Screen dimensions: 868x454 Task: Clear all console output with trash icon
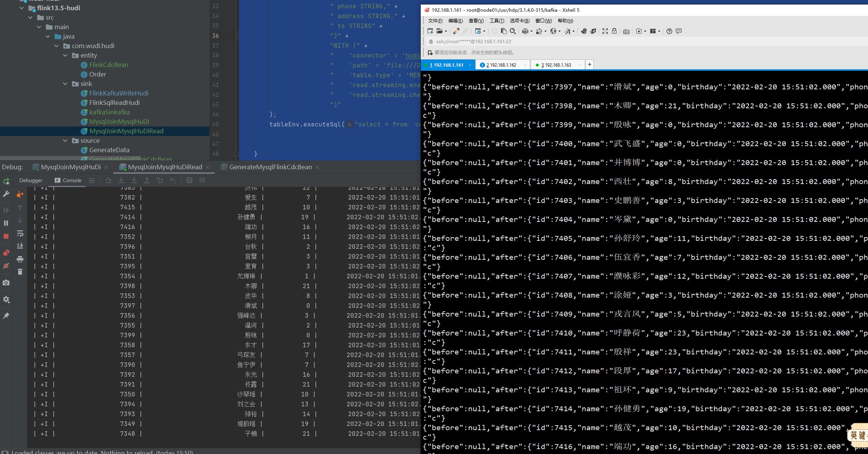tap(20, 271)
